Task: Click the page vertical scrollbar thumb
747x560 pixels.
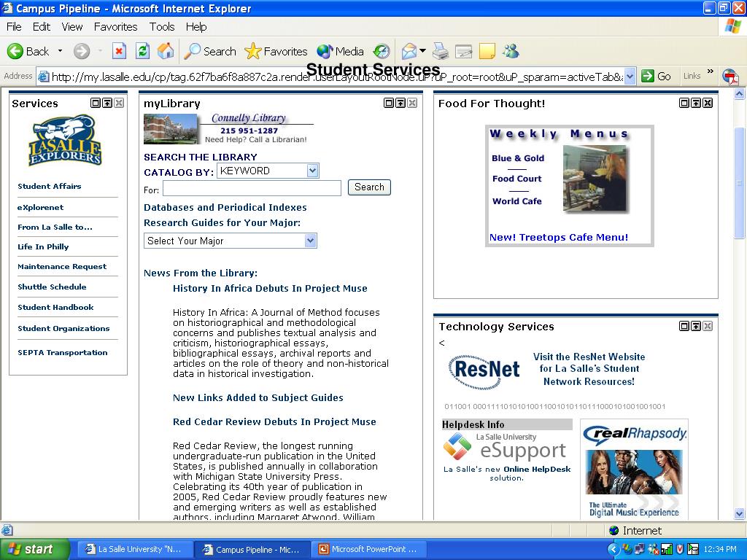Action: point(739,183)
